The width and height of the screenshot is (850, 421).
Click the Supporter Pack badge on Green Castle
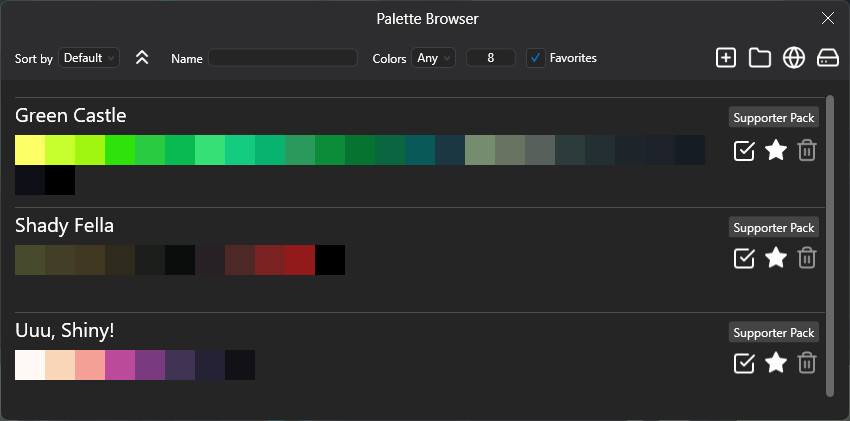click(x=774, y=118)
